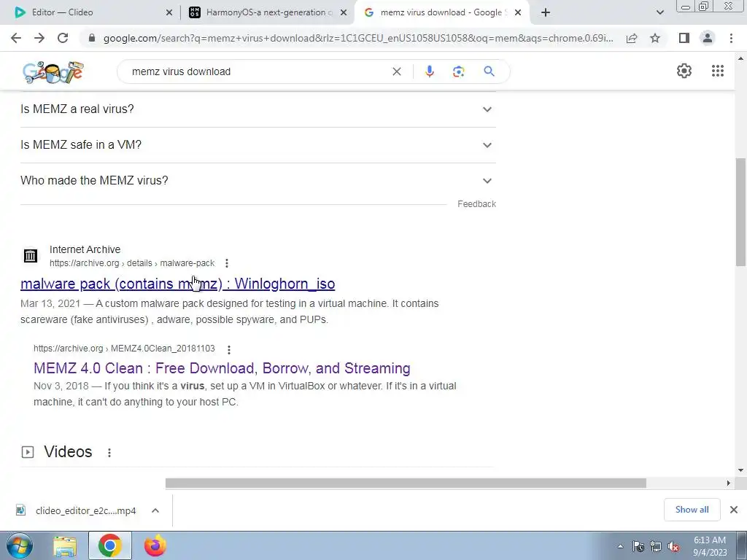This screenshot has height=560, width=747.
Task: Click the address bar URL
Action: click(358, 38)
